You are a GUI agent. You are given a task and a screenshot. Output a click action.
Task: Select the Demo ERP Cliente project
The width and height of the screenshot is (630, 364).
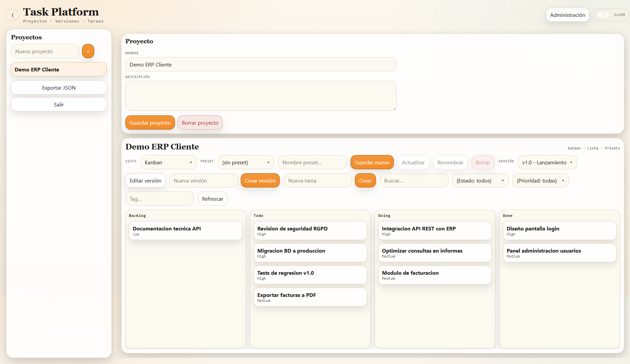59,69
